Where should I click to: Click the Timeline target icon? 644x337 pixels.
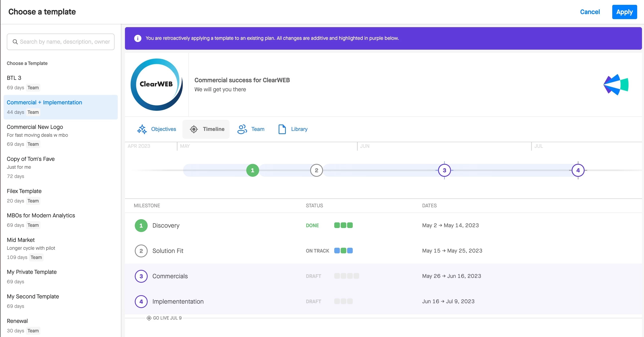(193, 129)
